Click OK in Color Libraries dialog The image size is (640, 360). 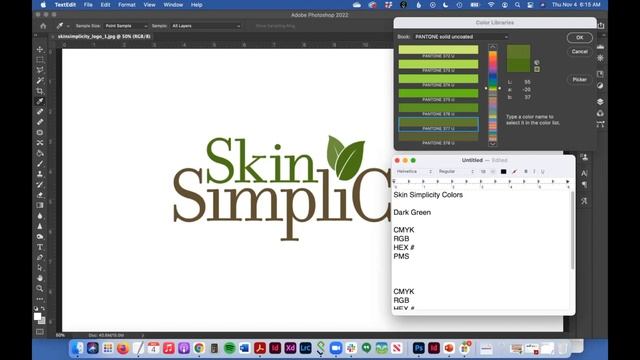[x=580, y=38]
